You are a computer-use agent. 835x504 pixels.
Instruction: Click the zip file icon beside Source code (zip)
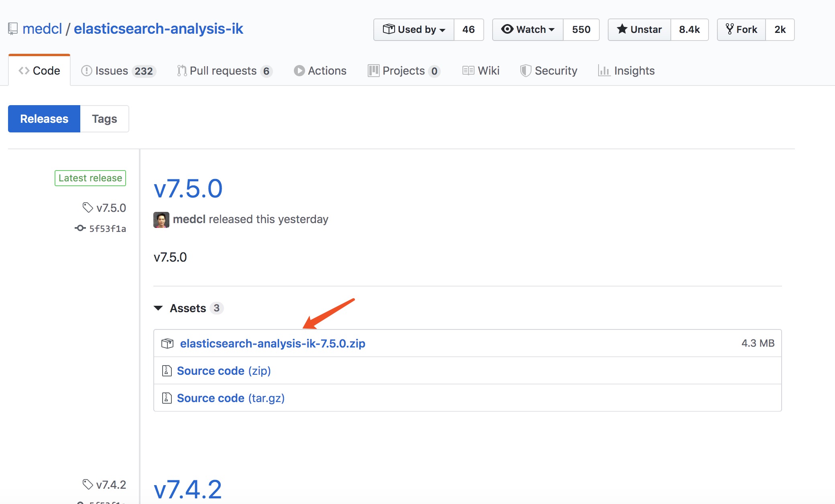pyautogui.click(x=167, y=371)
